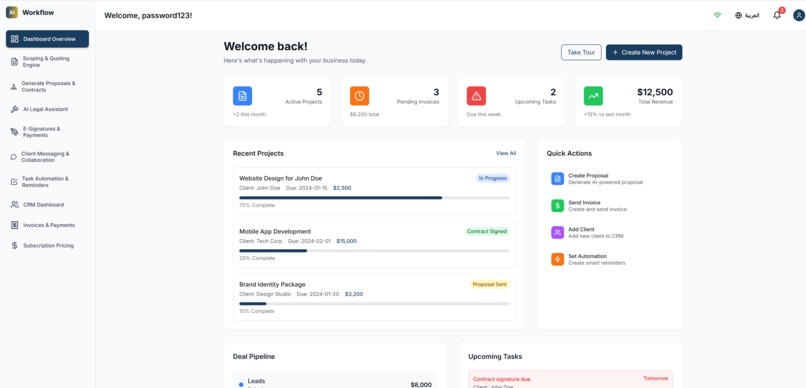
Task: Open Mobile App Development project
Action: click(x=374, y=244)
